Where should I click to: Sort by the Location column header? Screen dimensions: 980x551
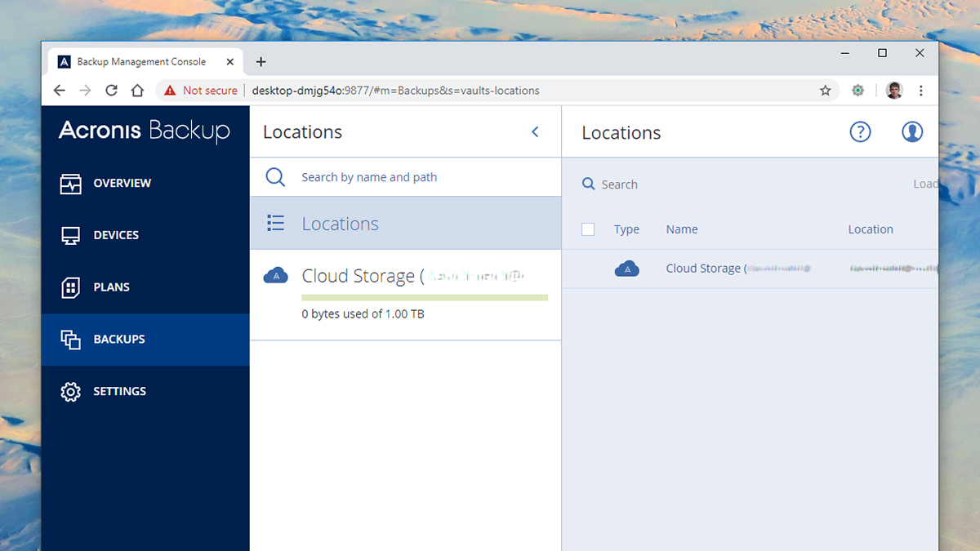(871, 229)
